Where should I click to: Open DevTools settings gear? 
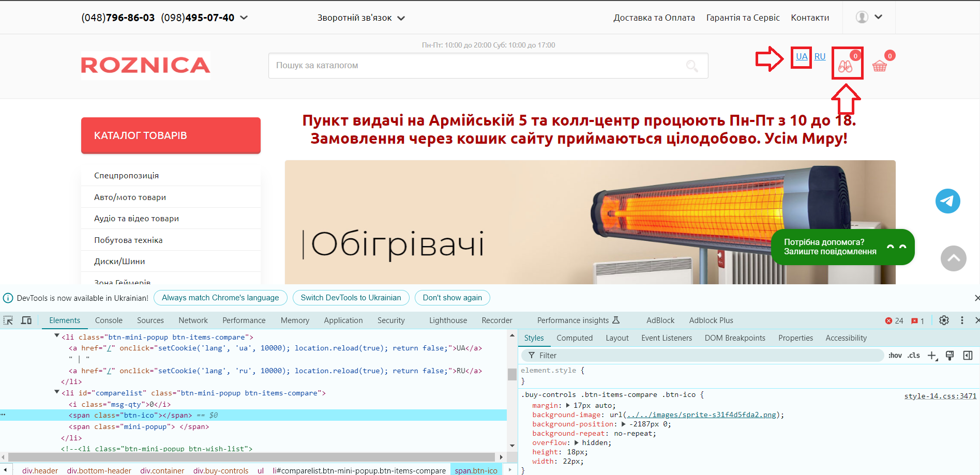tap(944, 320)
